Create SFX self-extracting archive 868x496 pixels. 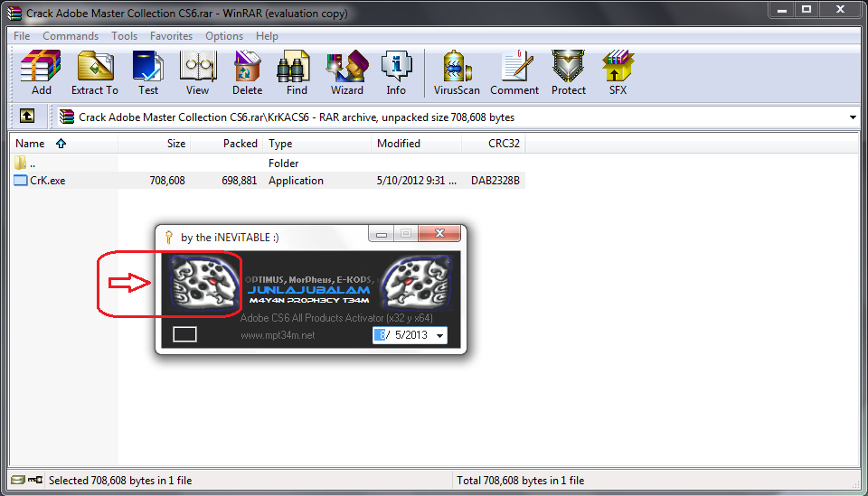(618, 72)
